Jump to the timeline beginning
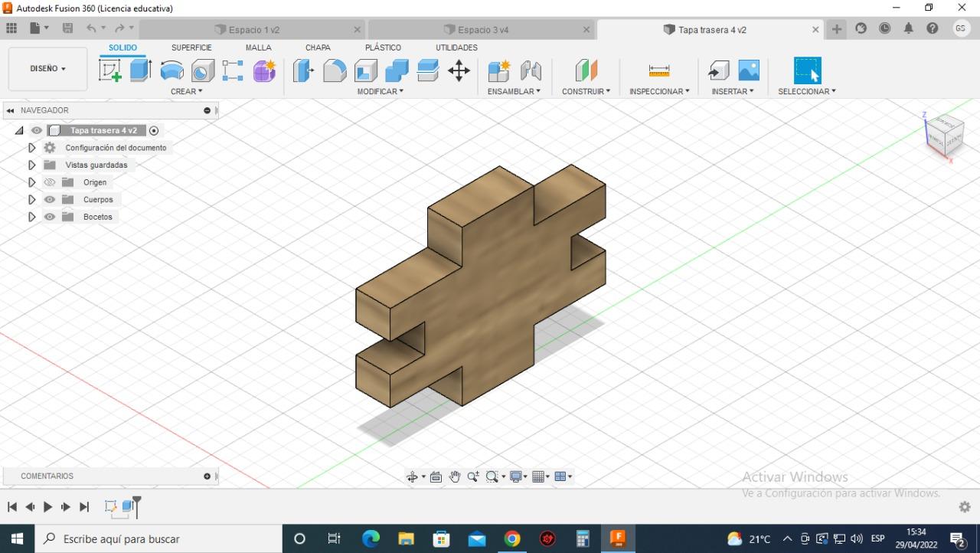The width and height of the screenshot is (980, 553). pyautogui.click(x=12, y=507)
